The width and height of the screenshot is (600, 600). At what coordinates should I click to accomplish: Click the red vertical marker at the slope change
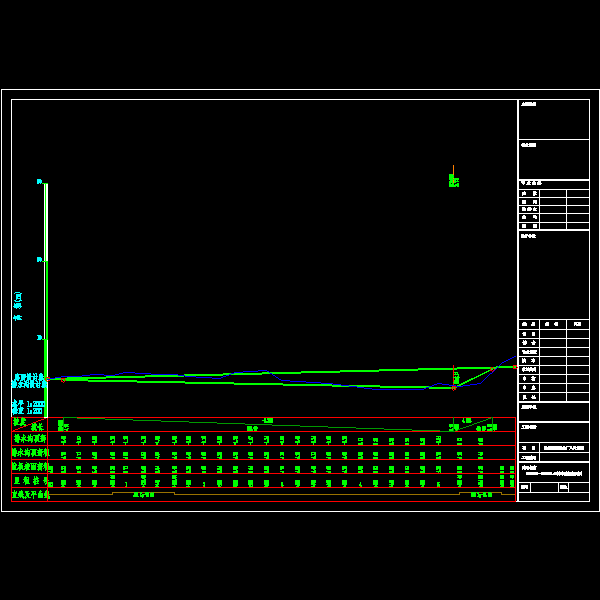tap(454, 377)
